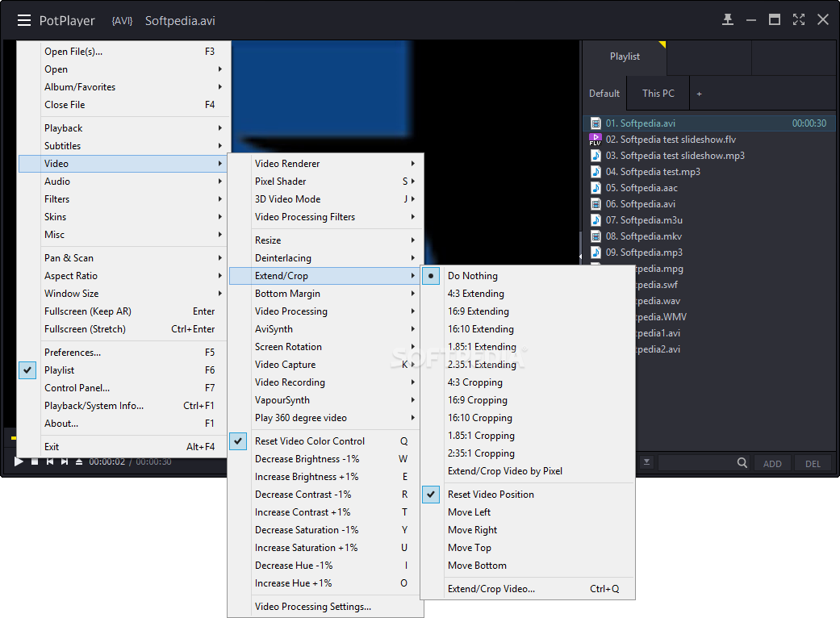Image resolution: width=840 pixels, height=618 pixels.
Task: Toggle fullscreen with the arrows icon
Action: point(799,20)
